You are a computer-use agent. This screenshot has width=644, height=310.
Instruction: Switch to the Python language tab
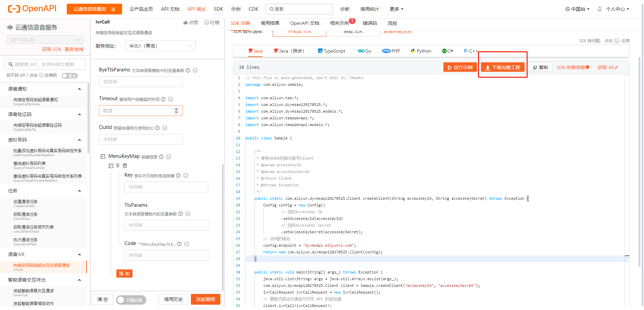tap(421, 51)
